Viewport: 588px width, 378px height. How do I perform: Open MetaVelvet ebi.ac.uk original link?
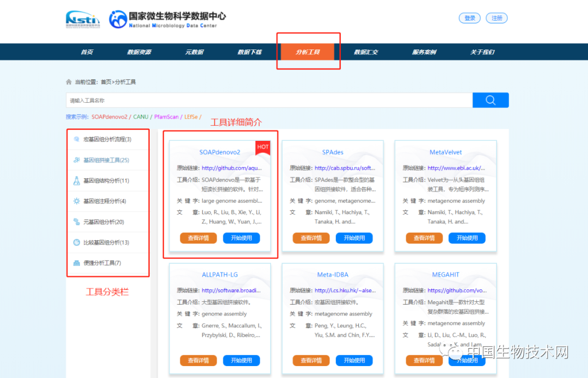tap(456, 168)
